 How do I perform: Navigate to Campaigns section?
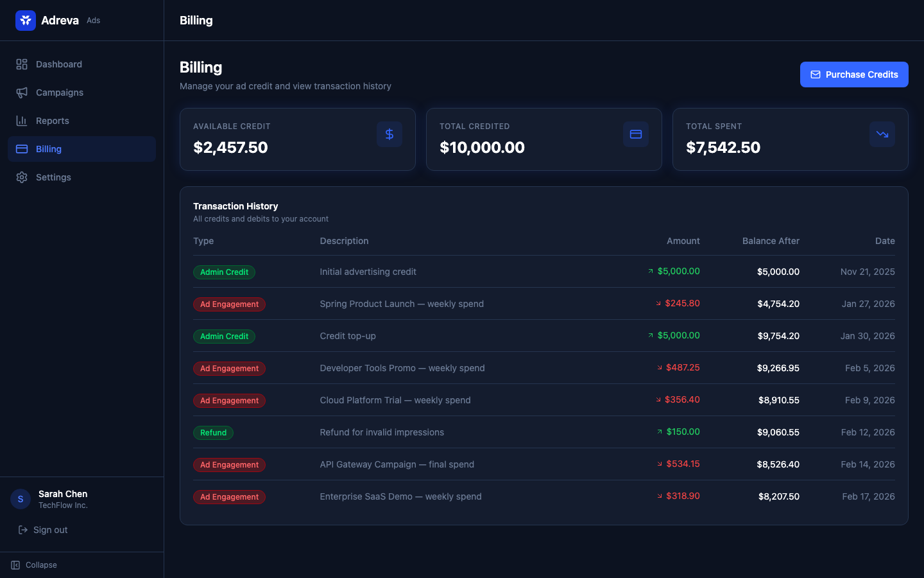60,92
